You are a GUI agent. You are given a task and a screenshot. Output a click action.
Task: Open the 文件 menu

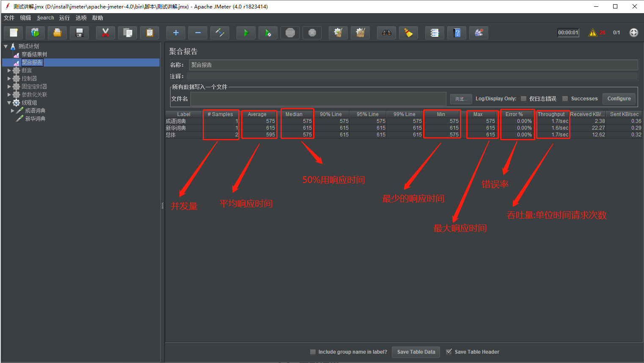point(9,18)
